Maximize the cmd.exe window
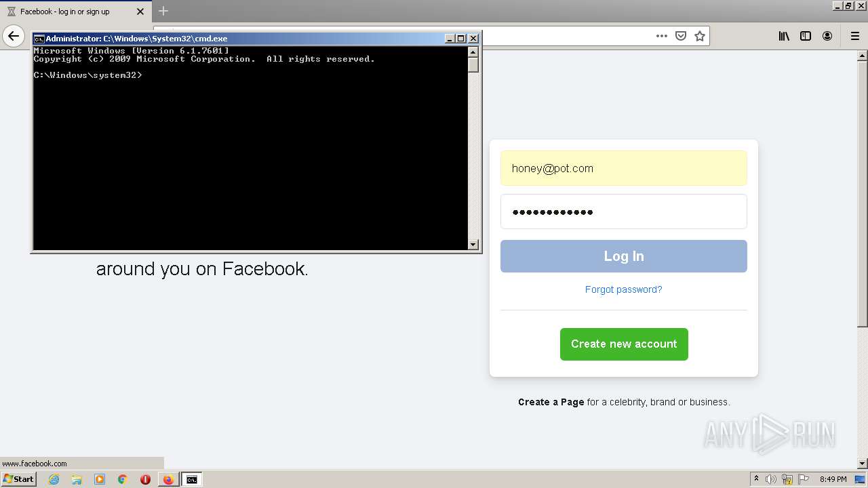The image size is (868, 488). (461, 39)
